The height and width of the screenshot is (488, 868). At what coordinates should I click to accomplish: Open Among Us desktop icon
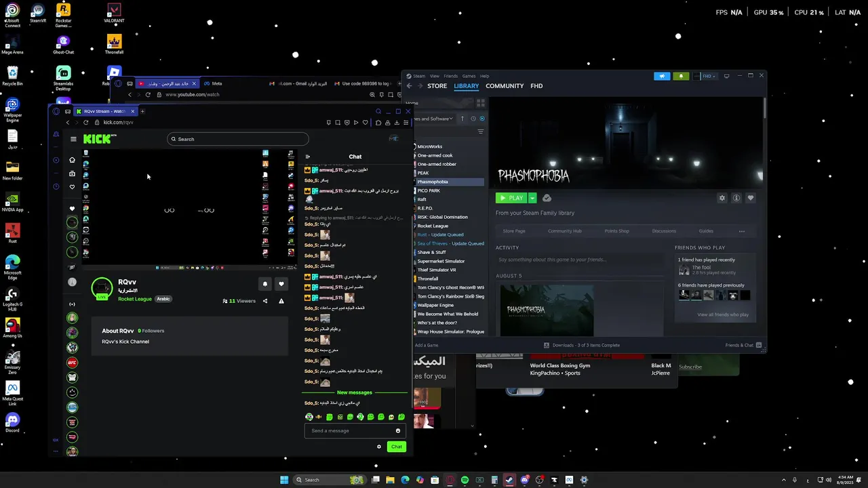point(12,327)
